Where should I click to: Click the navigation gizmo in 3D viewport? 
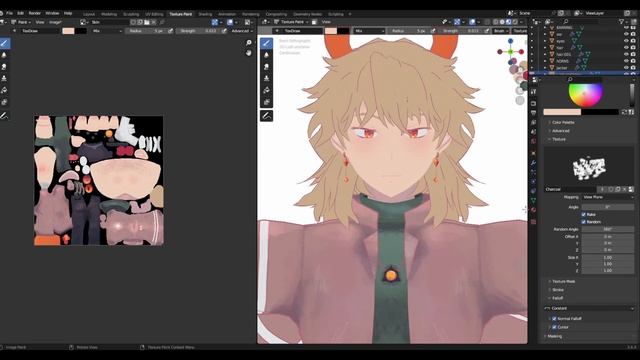tap(511, 51)
